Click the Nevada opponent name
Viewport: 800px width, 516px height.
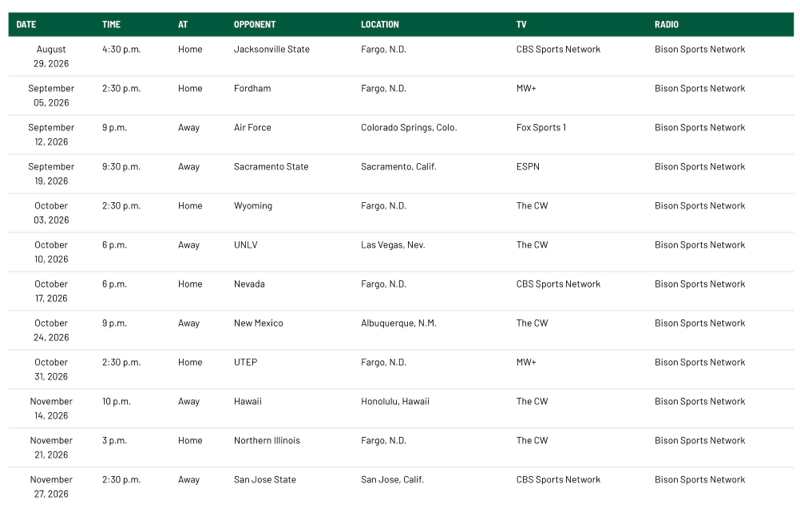[x=249, y=284]
